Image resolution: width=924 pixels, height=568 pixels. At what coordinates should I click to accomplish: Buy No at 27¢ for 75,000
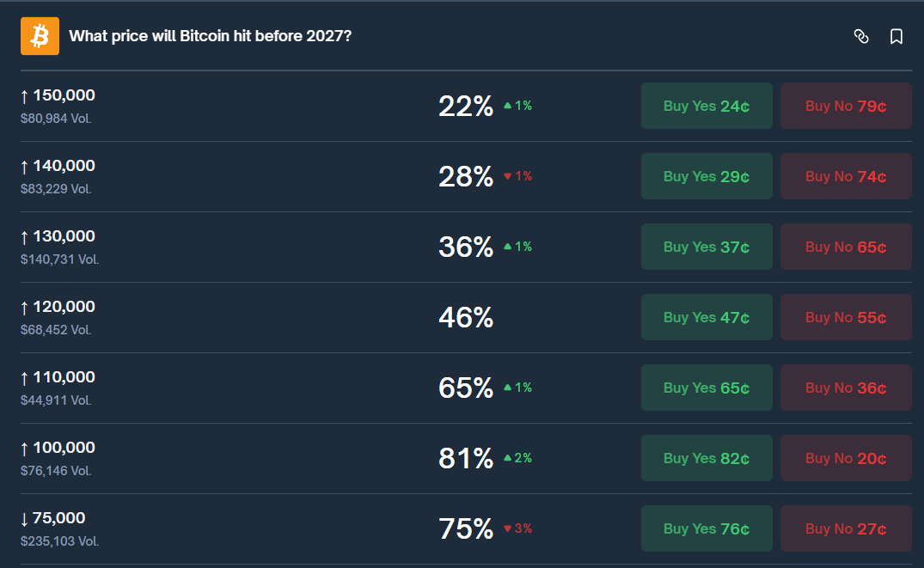point(846,528)
